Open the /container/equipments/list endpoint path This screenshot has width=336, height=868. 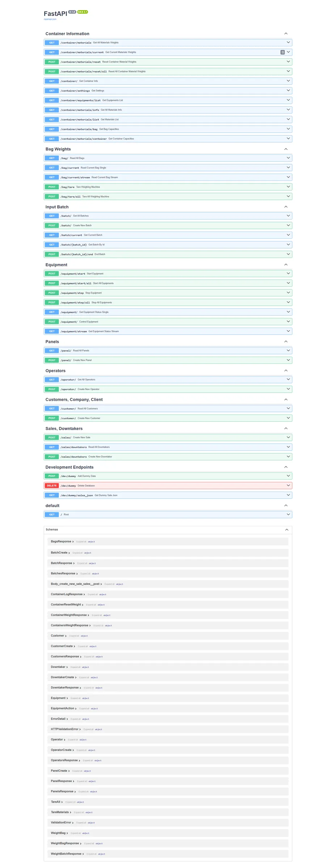pos(81,100)
